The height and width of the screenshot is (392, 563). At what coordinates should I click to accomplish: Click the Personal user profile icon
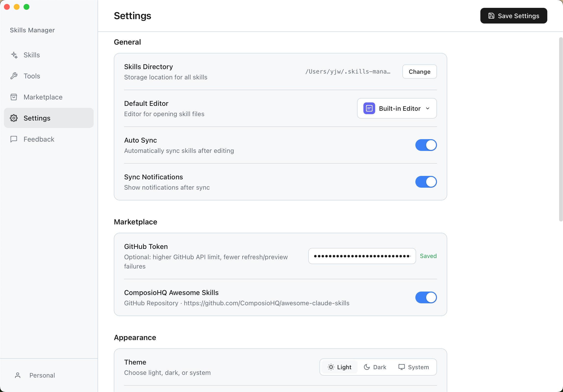(x=18, y=375)
